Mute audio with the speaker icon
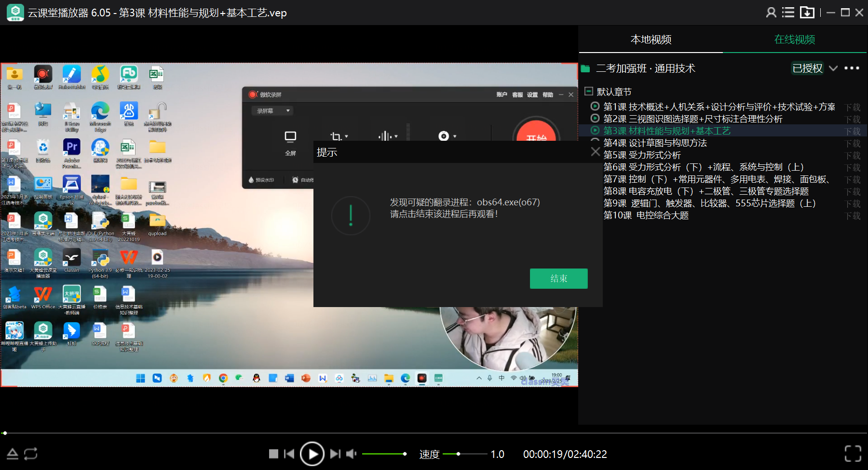 coord(352,454)
